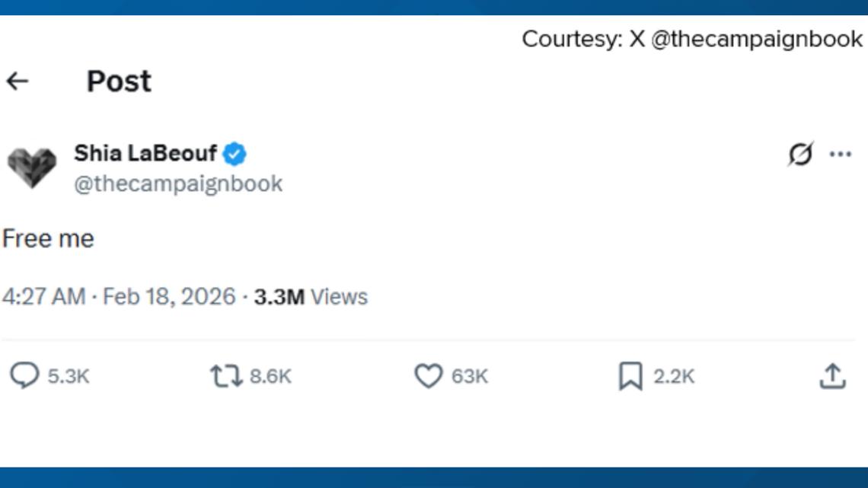Open the reply composer via the speech bubble icon
The image size is (868, 488).
point(23,375)
